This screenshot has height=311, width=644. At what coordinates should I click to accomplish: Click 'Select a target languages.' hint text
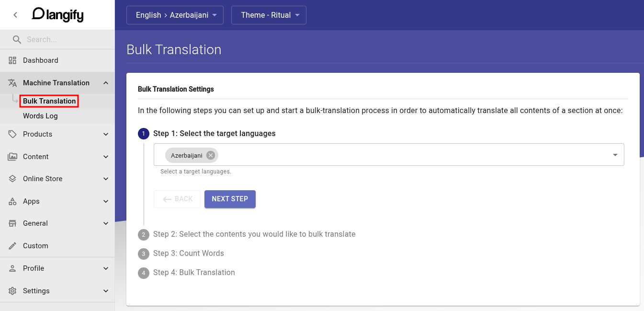tap(196, 172)
